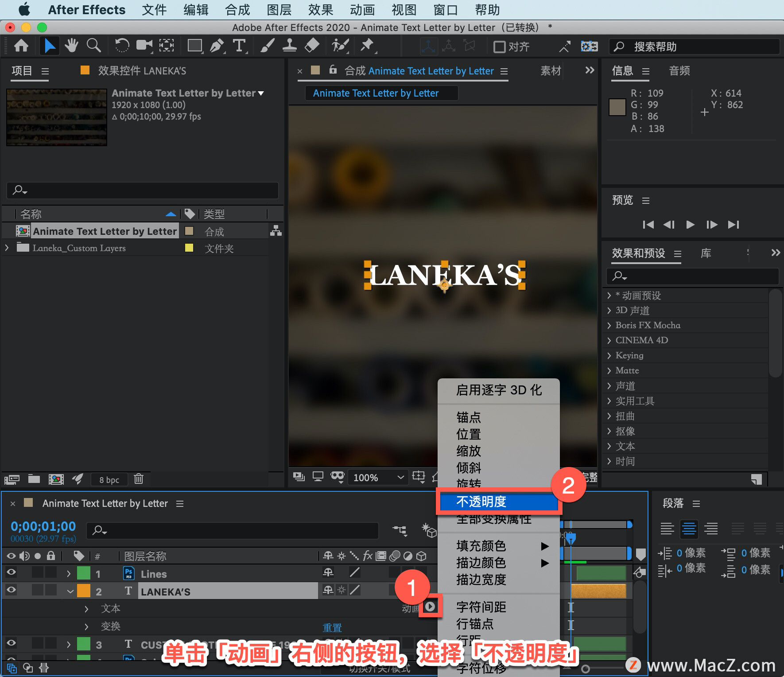Screen dimensions: 784x677
Task: Click the green label swatch of Lines layer
Action: (x=84, y=573)
